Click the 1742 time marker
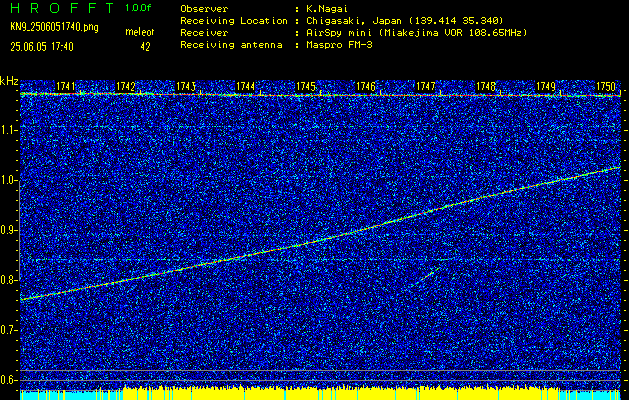629x400 pixels. [126, 86]
